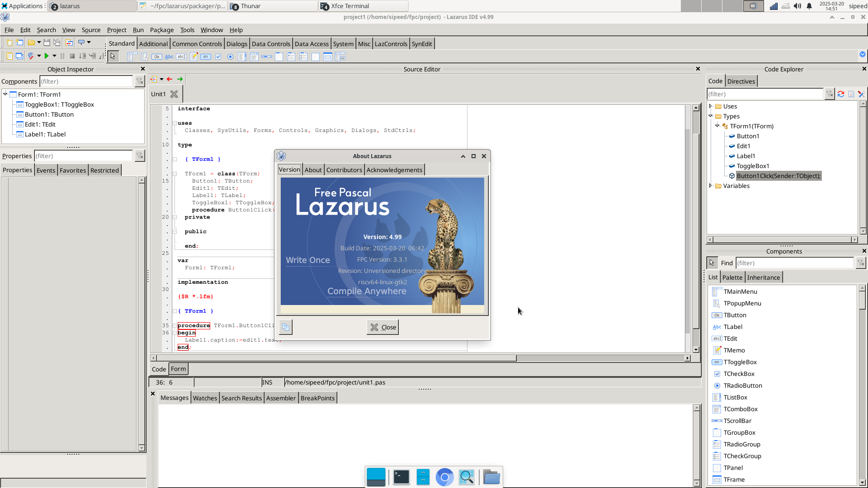
Task: Click the Save icon in main toolbar
Action: [x=47, y=42]
